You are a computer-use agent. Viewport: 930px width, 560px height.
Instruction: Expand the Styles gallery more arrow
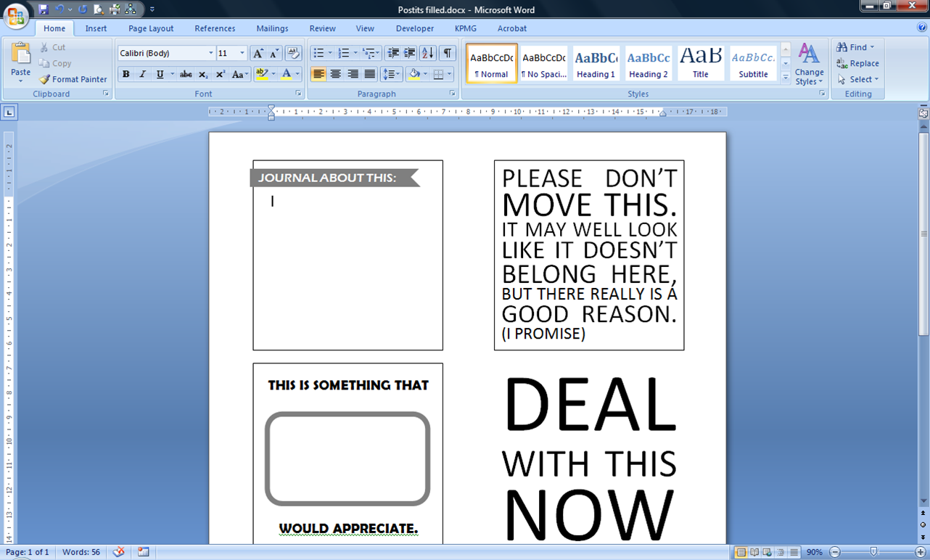pos(786,76)
